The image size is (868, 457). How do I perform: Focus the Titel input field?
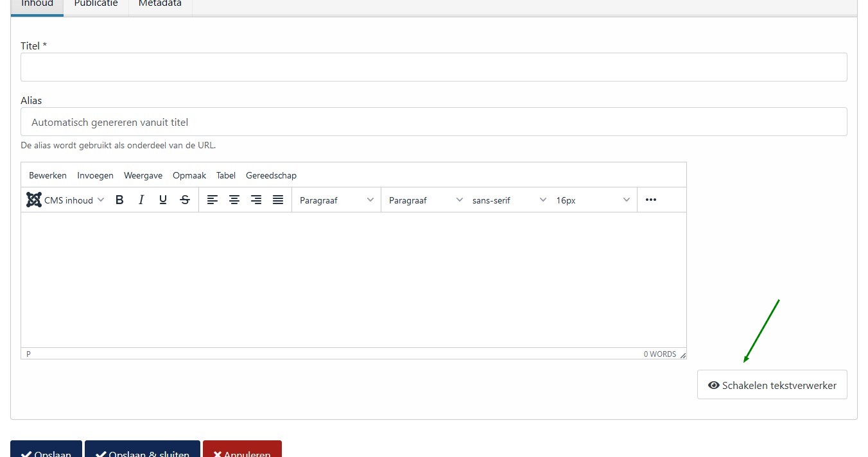click(434, 67)
